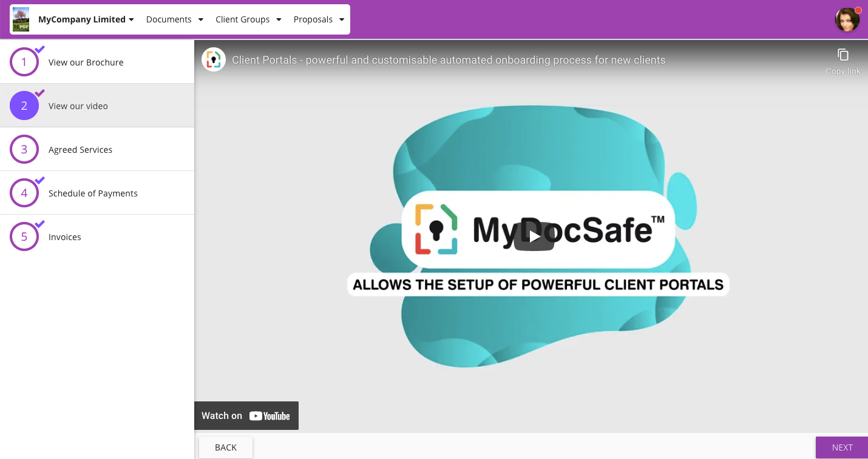The image size is (868, 459).
Task: Select step 2 filled circle
Action: pyautogui.click(x=24, y=106)
